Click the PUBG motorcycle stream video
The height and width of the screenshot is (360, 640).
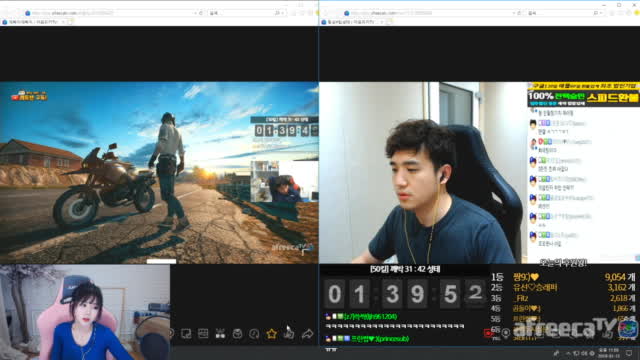(159, 173)
